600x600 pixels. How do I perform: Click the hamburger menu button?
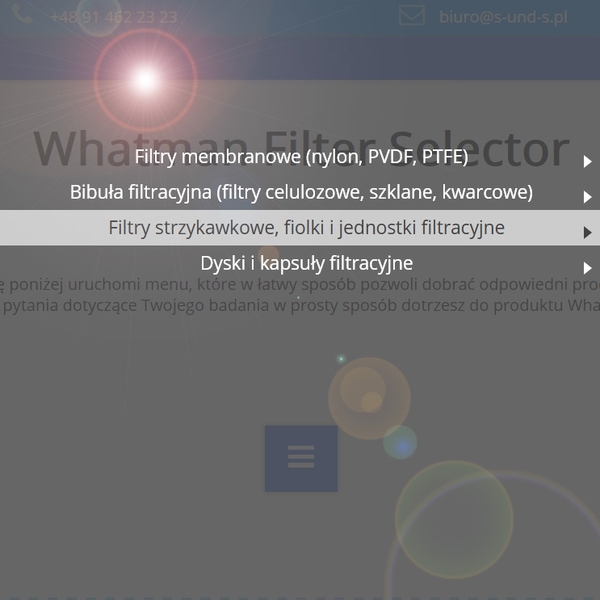[301, 458]
